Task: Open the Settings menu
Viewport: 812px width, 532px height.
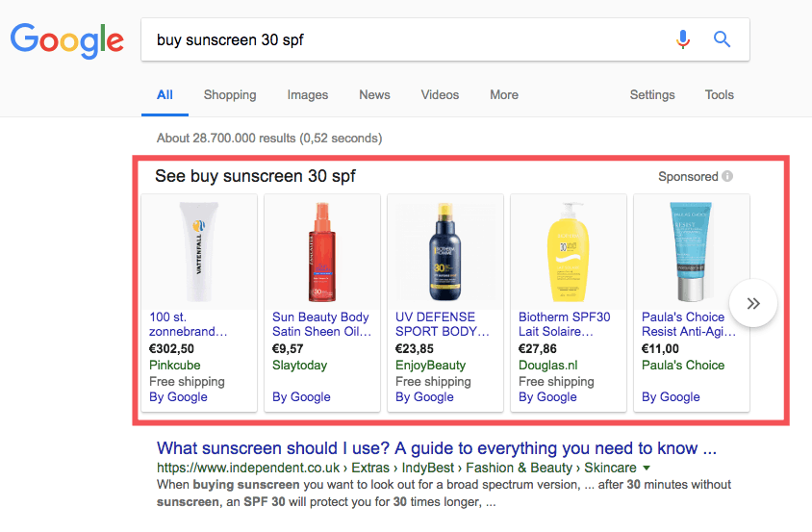Action: coord(652,95)
